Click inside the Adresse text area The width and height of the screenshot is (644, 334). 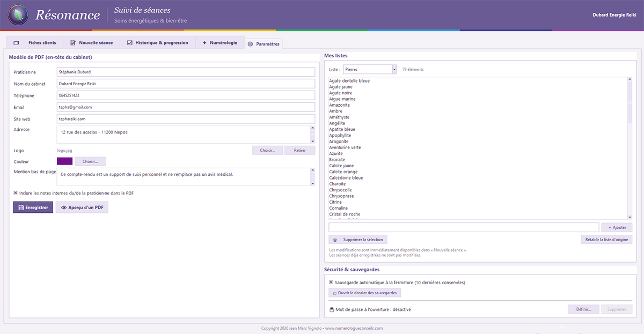tap(183, 135)
